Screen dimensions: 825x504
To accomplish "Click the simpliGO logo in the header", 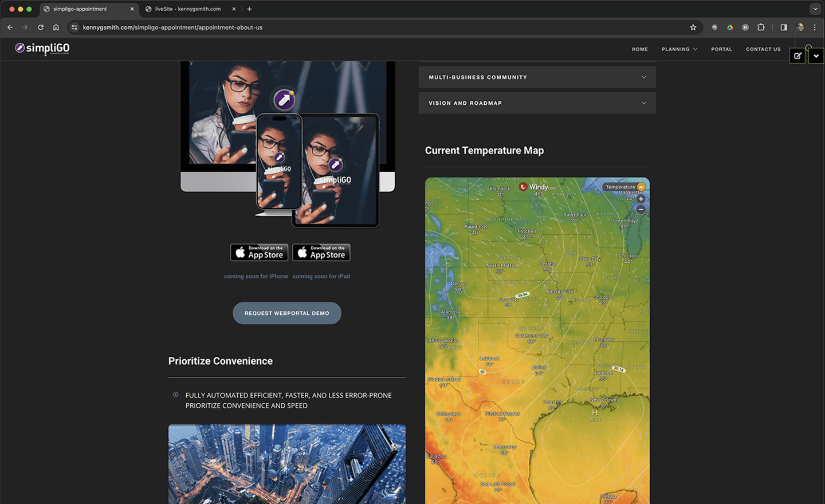I will tap(42, 49).
